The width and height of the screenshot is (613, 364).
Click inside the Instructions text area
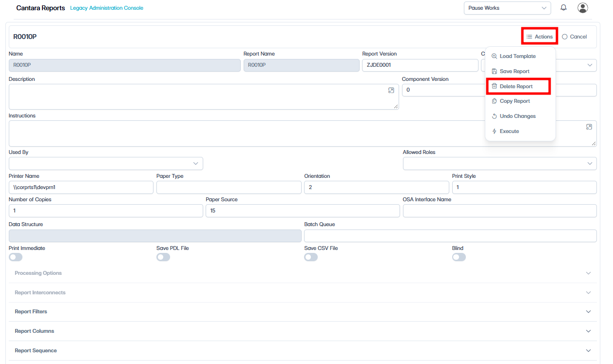point(303,134)
